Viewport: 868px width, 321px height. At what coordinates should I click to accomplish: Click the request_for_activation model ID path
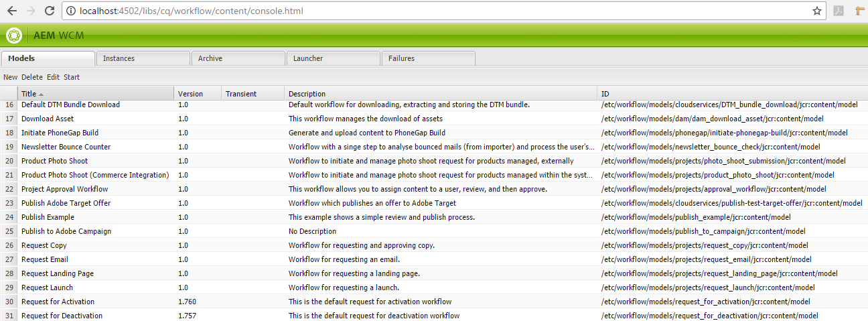tap(706, 302)
